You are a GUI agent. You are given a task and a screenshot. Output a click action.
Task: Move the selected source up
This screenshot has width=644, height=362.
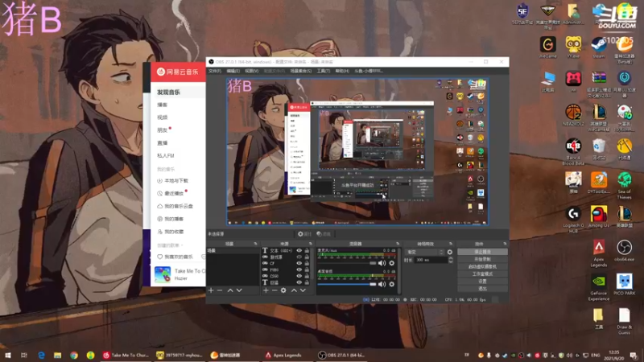tap(294, 290)
